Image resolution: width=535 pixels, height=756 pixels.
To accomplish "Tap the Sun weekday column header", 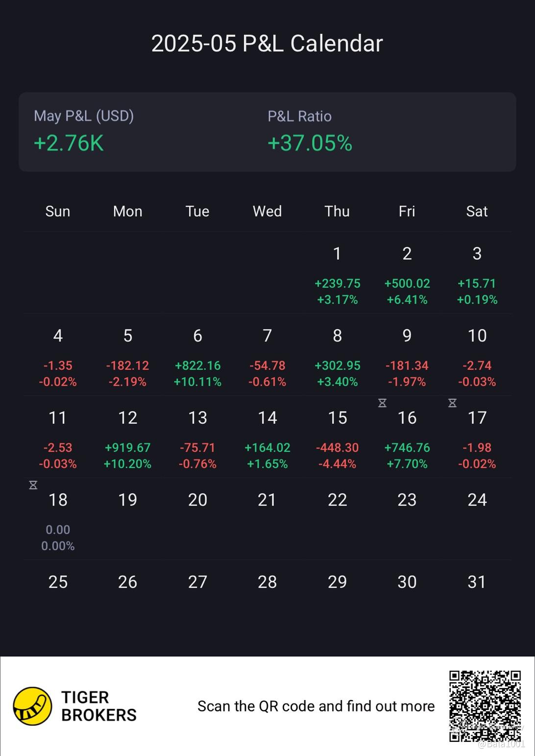I will (x=58, y=211).
